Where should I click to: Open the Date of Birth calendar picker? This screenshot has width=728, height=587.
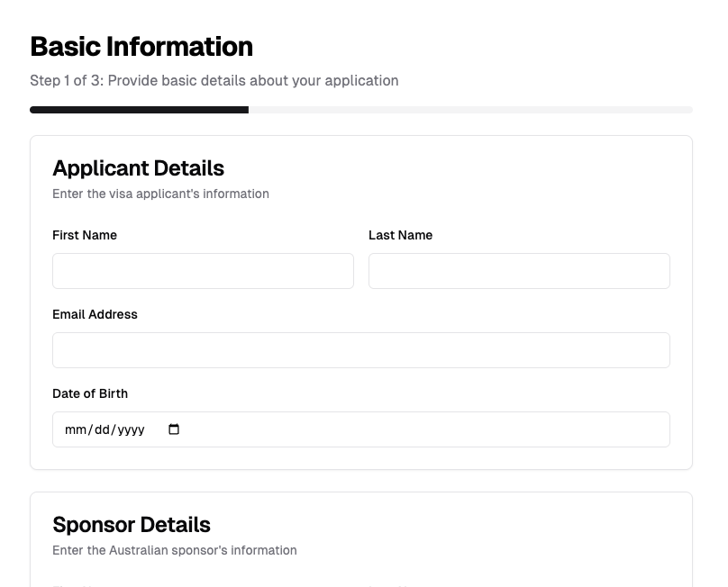(x=174, y=429)
